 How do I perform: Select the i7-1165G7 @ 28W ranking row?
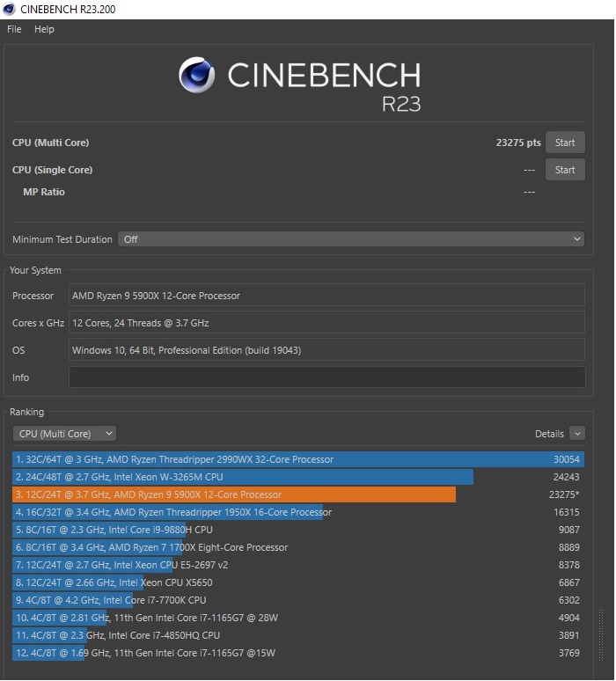click(x=298, y=618)
